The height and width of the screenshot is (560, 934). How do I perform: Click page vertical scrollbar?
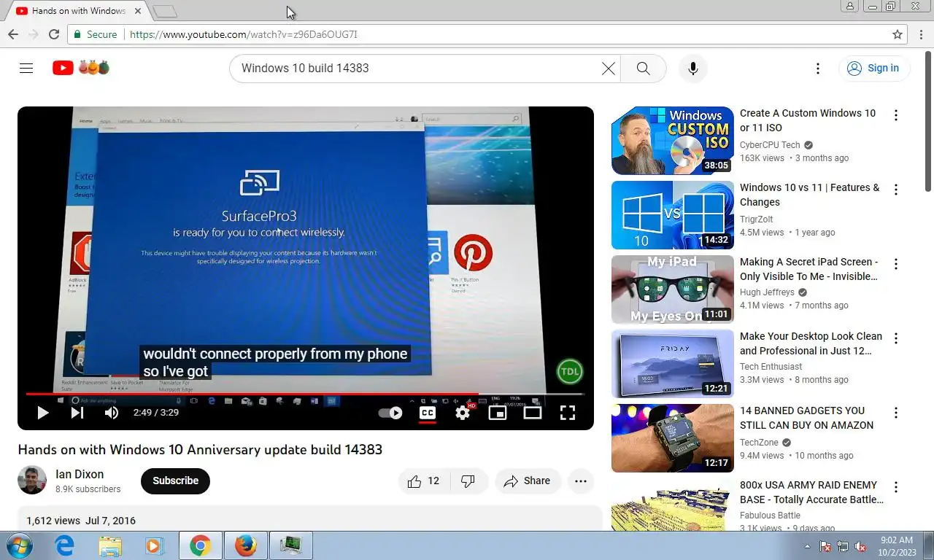928,122
